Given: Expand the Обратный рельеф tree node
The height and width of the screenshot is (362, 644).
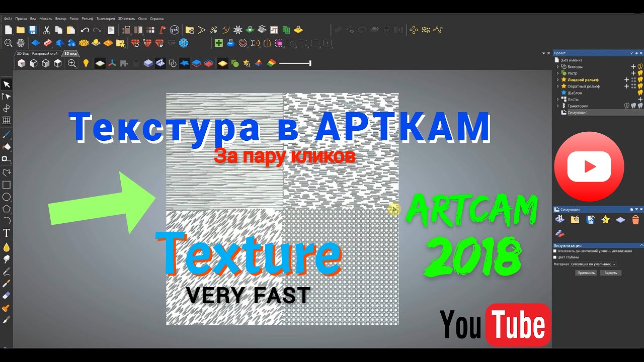Looking at the screenshot, I should 557,86.
